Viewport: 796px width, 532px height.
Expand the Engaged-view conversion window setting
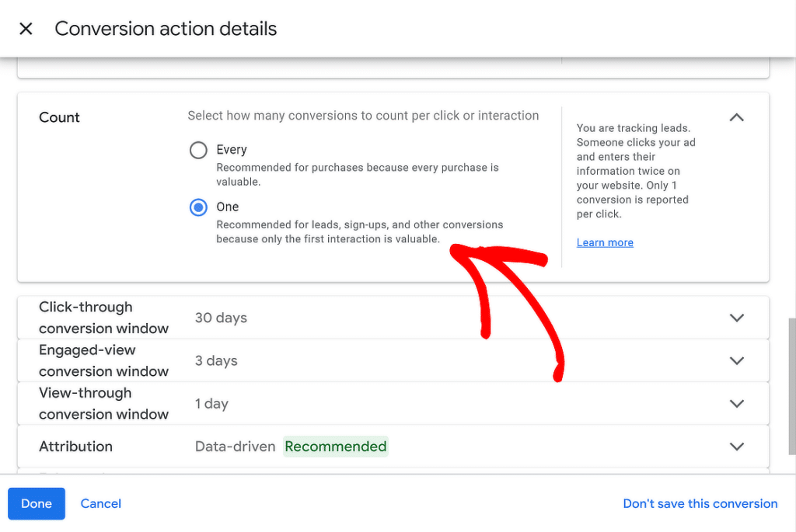pos(735,360)
